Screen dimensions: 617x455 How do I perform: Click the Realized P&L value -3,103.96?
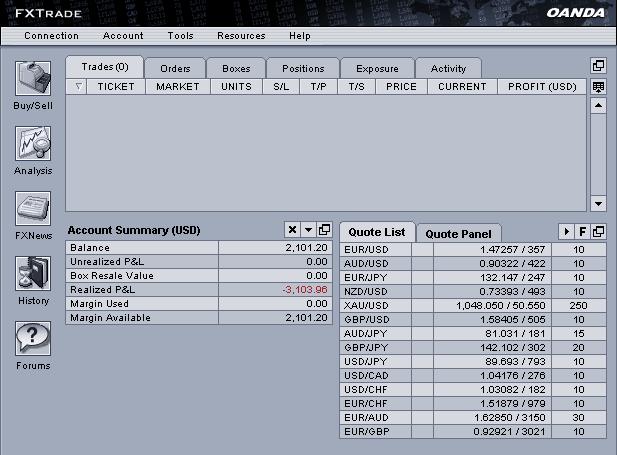pyautogui.click(x=305, y=290)
